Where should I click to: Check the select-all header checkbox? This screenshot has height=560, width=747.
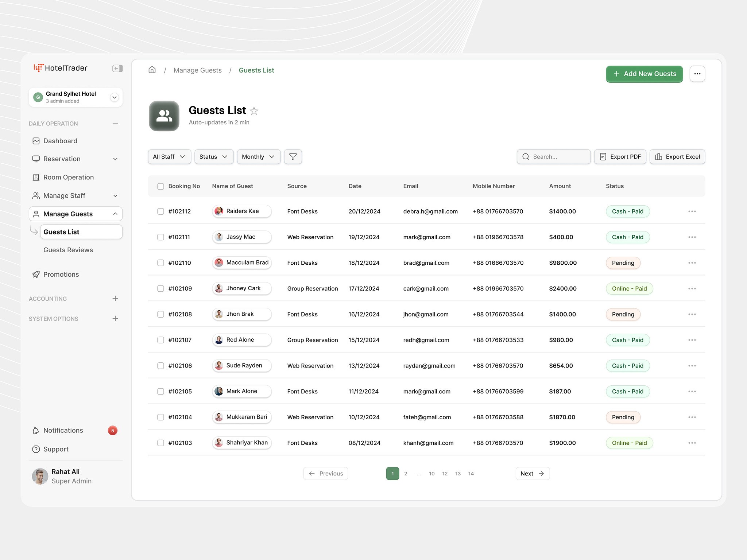(x=160, y=186)
